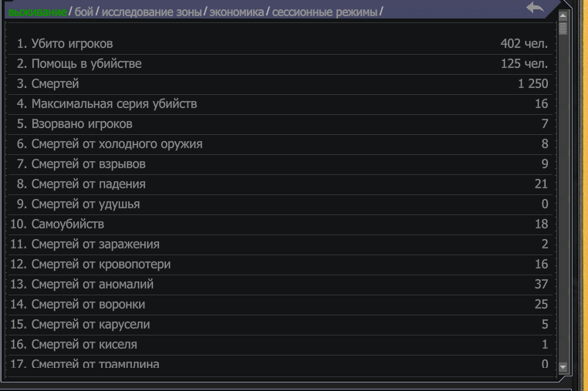Screen dimensions: 588x391
Task: Click the scrollbar down arrow
Action: coord(563,367)
